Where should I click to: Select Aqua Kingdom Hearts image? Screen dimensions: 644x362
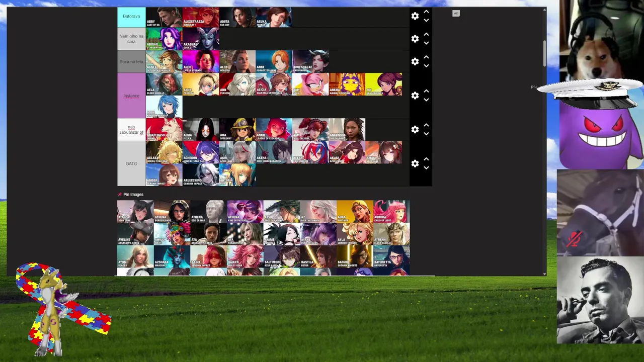click(x=164, y=107)
